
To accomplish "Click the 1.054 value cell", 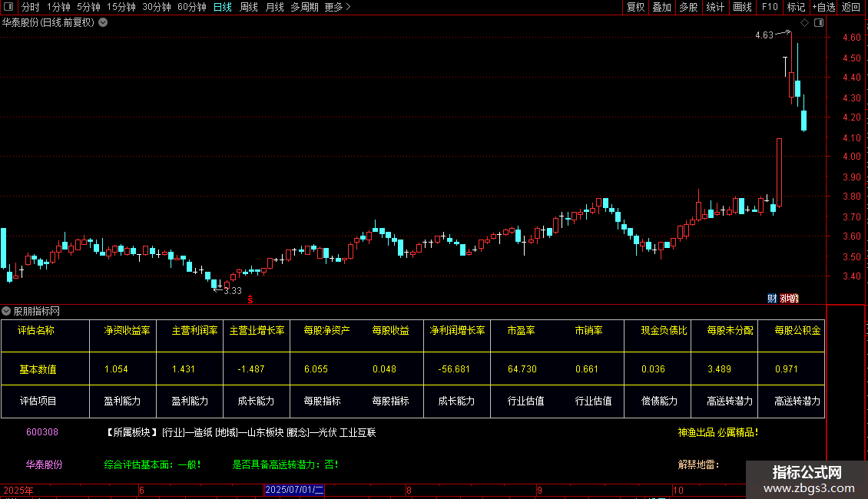I will coord(116,369).
